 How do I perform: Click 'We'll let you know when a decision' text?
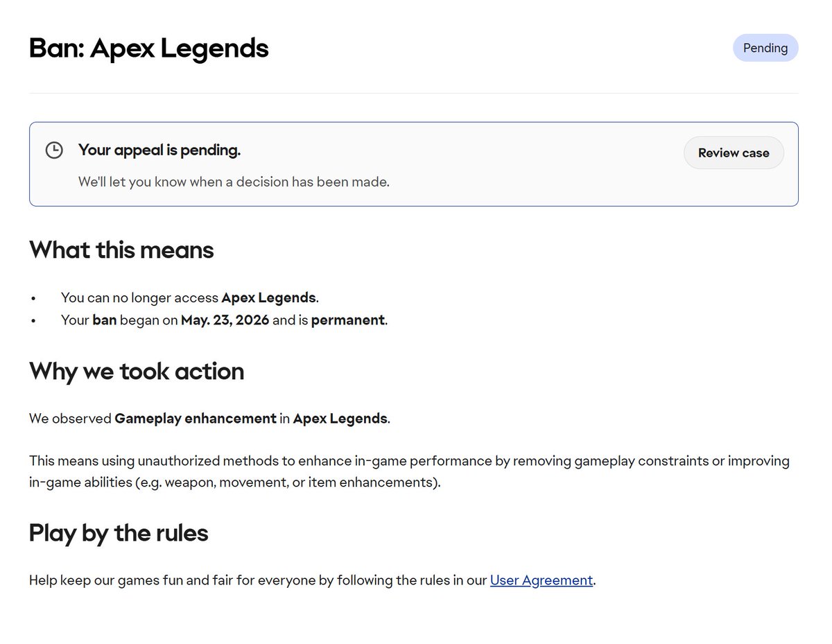[234, 182]
